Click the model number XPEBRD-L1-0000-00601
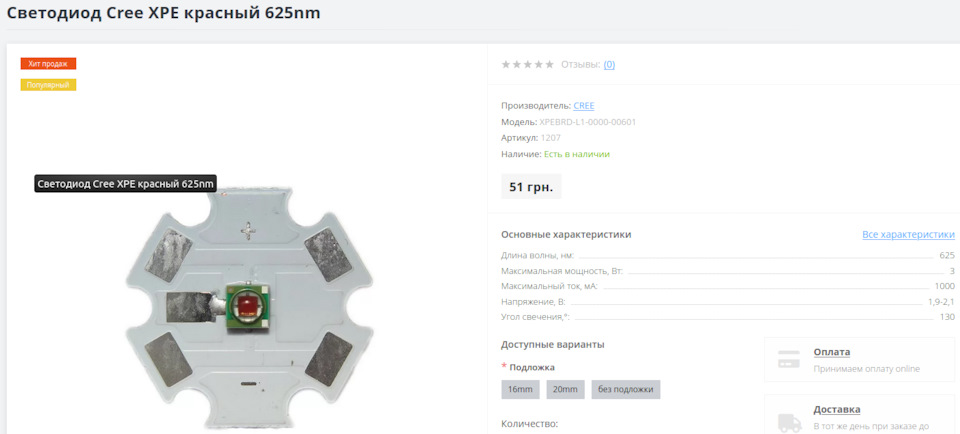The width and height of the screenshot is (960, 434). [588, 122]
